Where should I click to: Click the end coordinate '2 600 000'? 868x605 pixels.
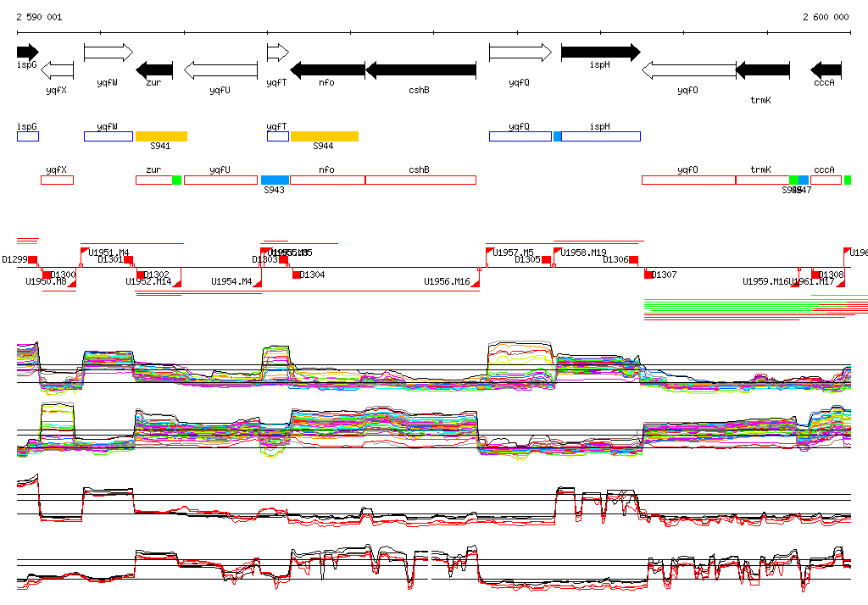(826, 17)
